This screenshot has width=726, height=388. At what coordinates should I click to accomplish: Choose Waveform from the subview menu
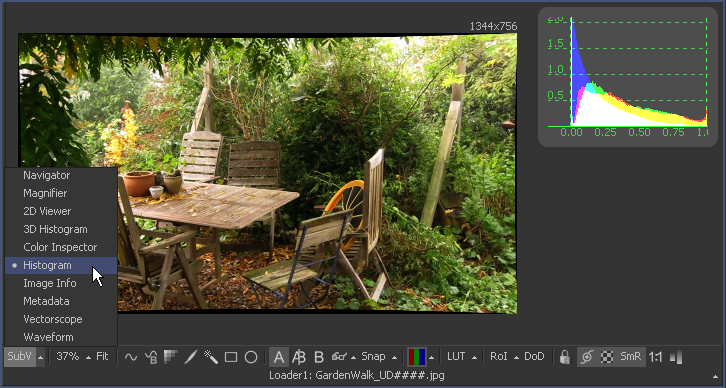click(61, 337)
